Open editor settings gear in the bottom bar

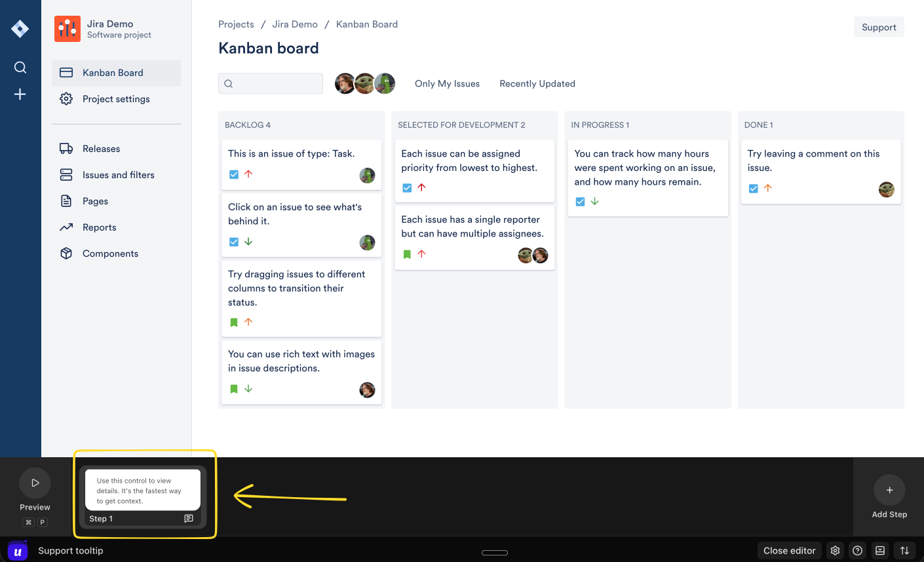coord(835,551)
